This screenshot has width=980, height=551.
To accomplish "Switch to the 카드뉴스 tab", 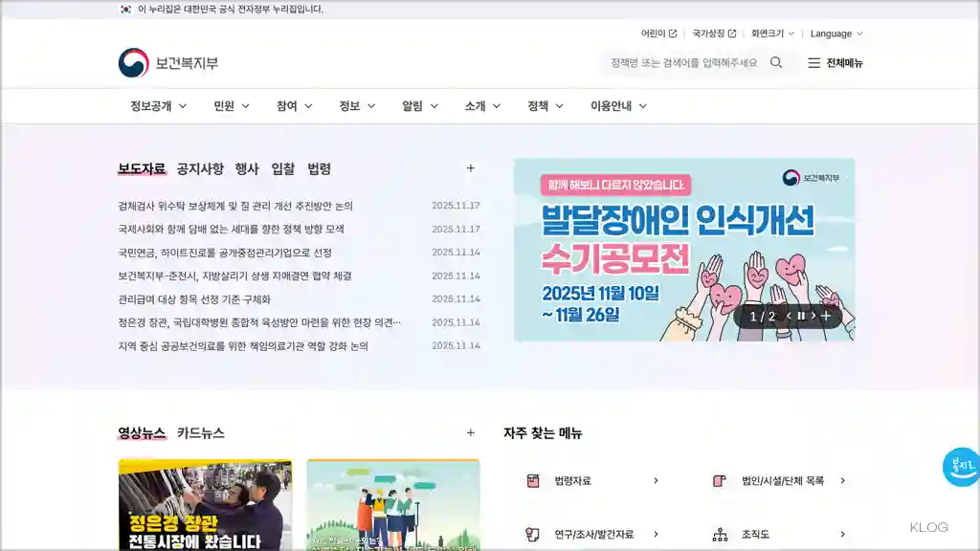I will tap(200, 432).
